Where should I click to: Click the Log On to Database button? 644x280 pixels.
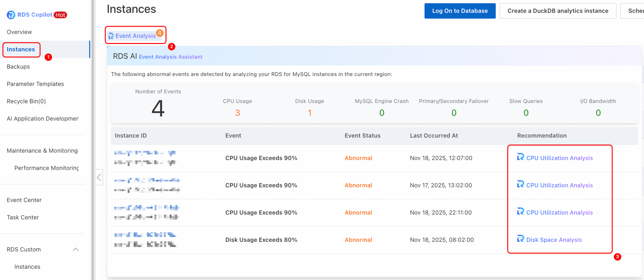459,11
